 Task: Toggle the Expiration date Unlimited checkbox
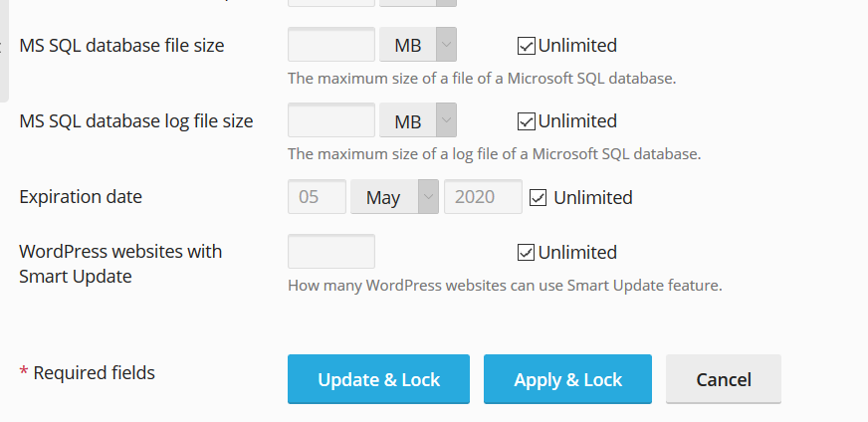[x=539, y=197]
